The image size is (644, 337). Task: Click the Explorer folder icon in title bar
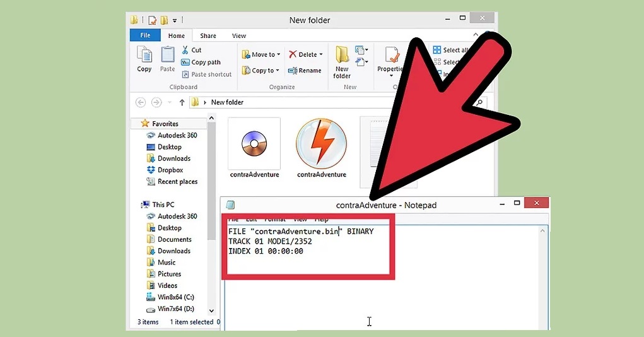(x=134, y=20)
